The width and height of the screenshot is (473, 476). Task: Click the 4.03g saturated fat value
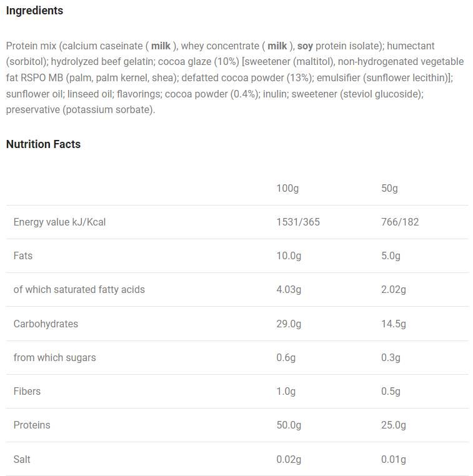[x=289, y=289]
